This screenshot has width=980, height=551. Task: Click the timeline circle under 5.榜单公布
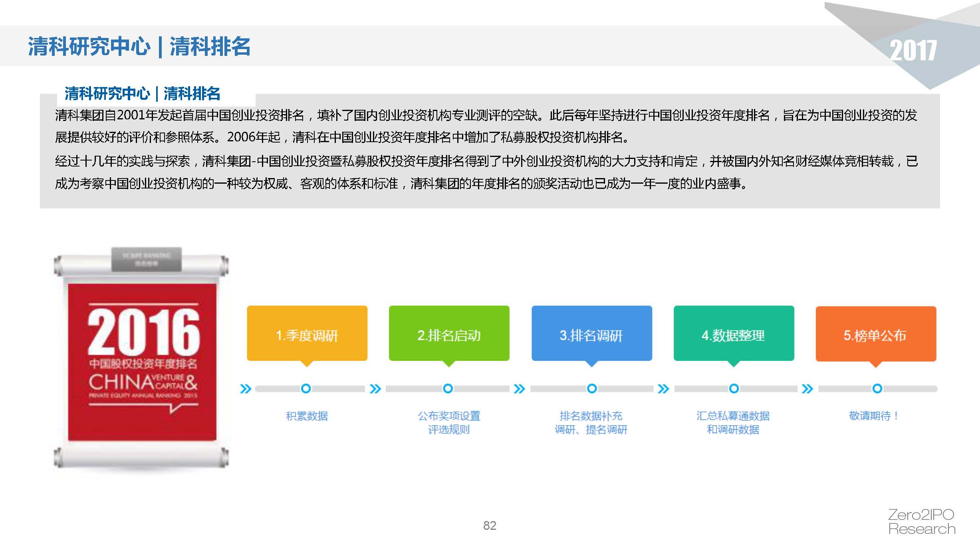[x=877, y=388]
